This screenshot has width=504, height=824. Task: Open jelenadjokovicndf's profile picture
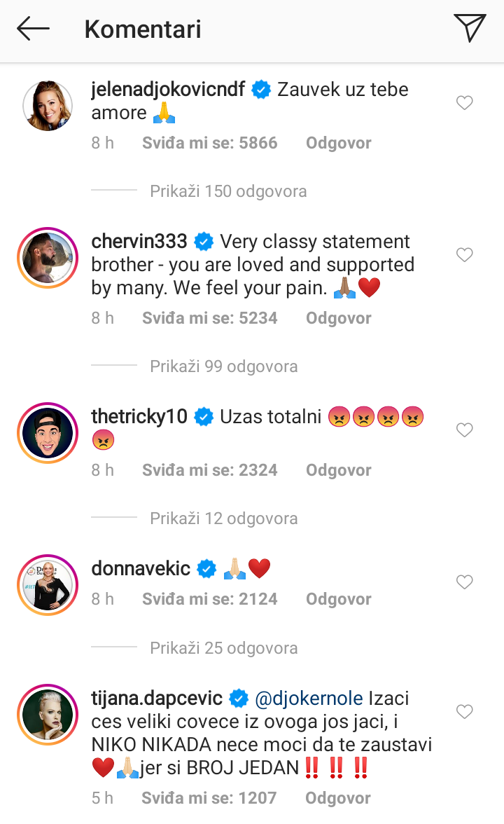pos(48,106)
